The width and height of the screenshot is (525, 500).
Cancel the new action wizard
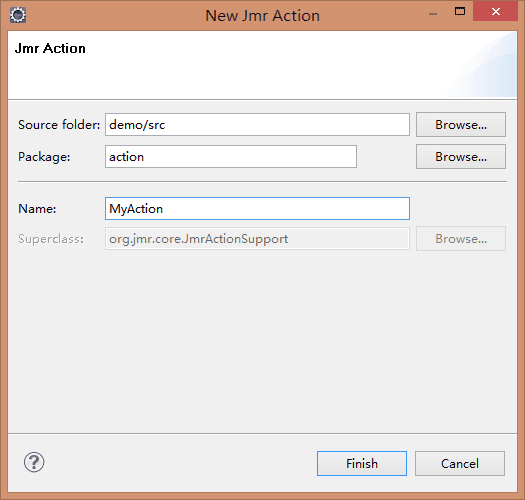click(460, 463)
